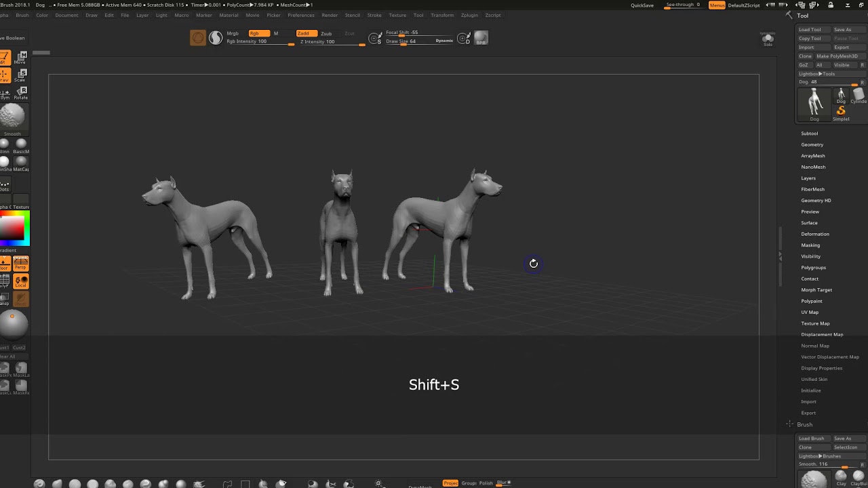Expand the Geometry section

(x=812, y=144)
